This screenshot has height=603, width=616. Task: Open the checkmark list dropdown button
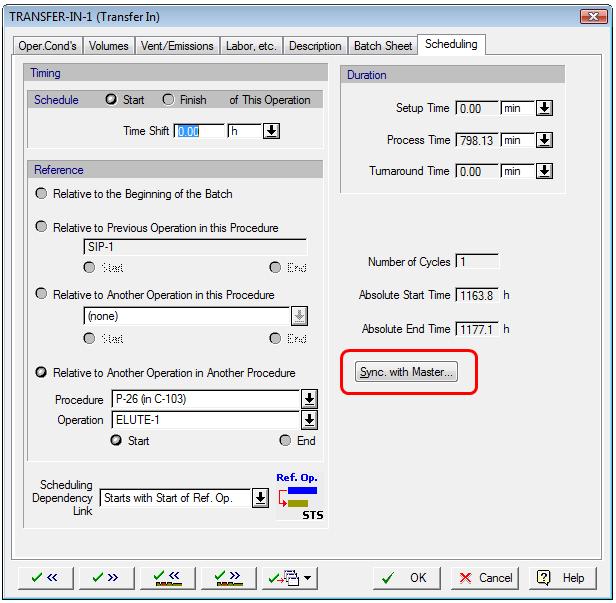click(290, 578)
